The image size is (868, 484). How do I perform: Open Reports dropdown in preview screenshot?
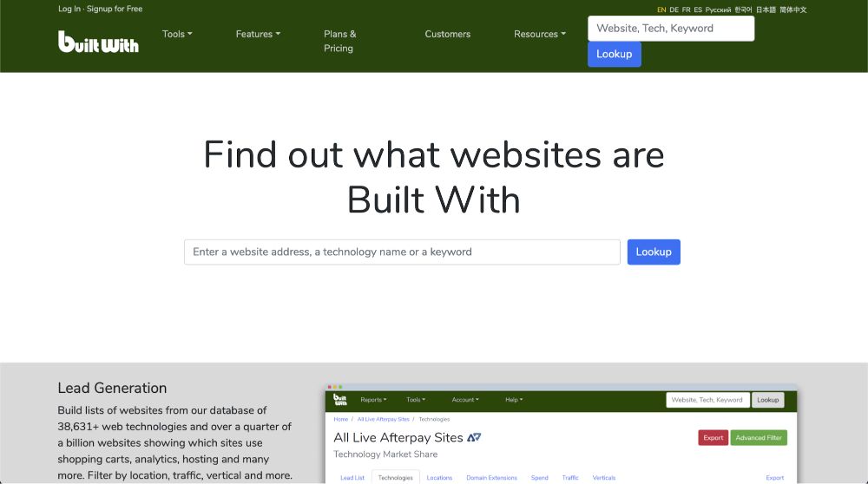[373, 399]
